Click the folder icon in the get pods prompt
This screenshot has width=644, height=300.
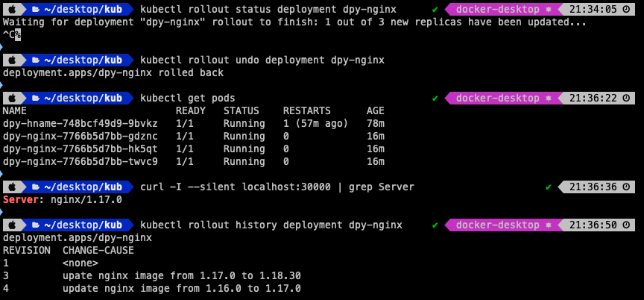(x=36, y=98)
